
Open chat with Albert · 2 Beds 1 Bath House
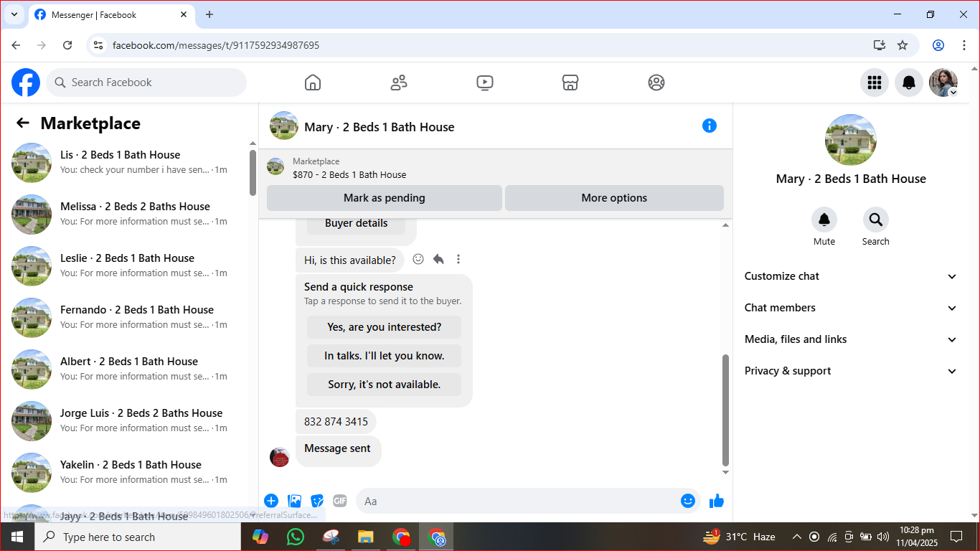[127, 369]
